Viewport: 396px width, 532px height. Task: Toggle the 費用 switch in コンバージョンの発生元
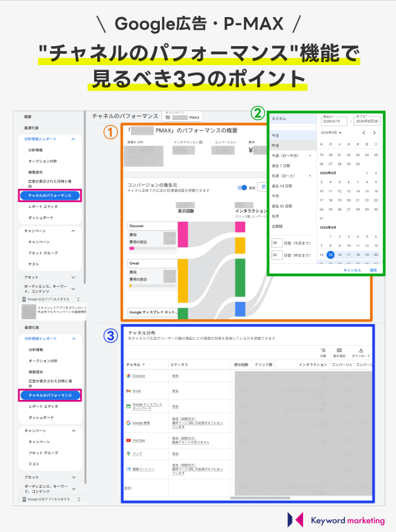242,188
